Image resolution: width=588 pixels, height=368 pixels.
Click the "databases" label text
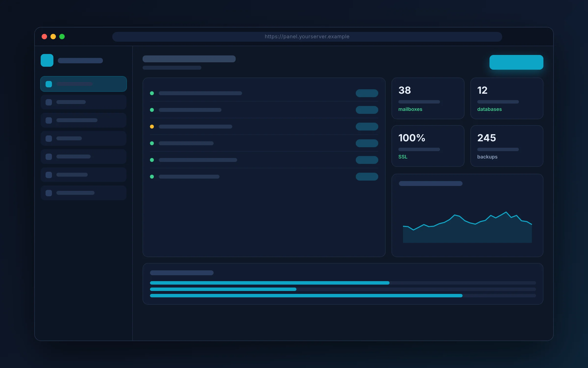point(489,109)
